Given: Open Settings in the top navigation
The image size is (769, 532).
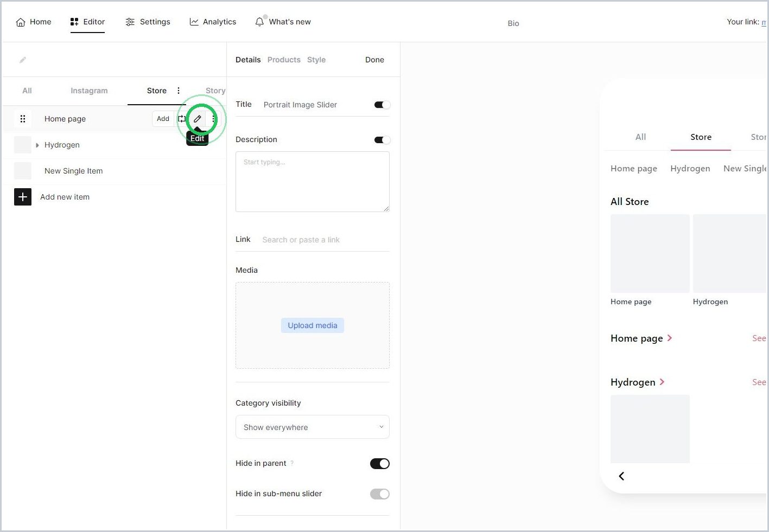Looking at the screenshot, I should coord(148,22).
